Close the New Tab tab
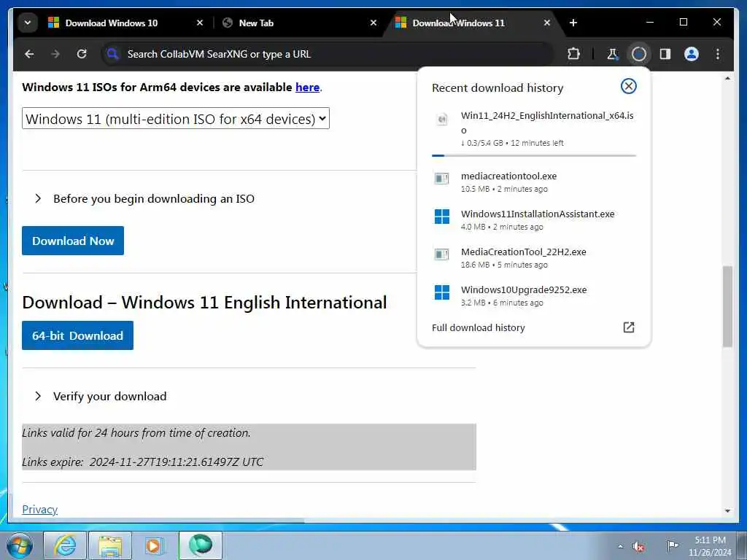The width and height of the screenshot is (747, 560). tap(373, 23)
